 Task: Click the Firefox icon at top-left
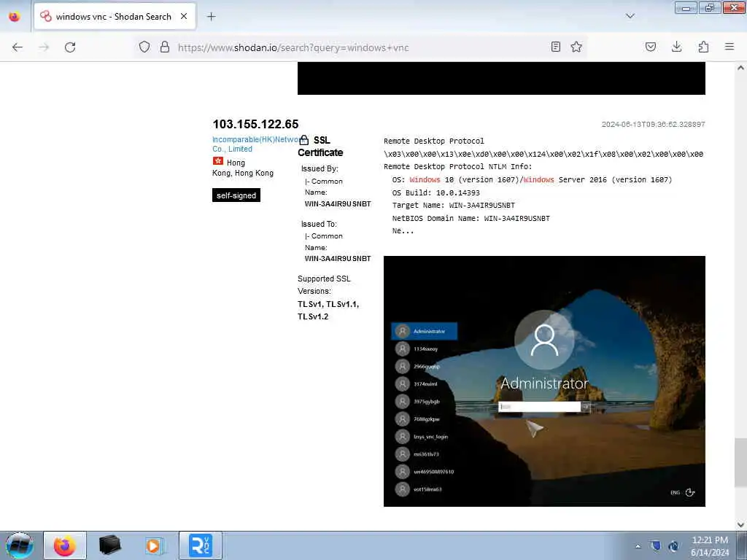click(x=15, y=17)
